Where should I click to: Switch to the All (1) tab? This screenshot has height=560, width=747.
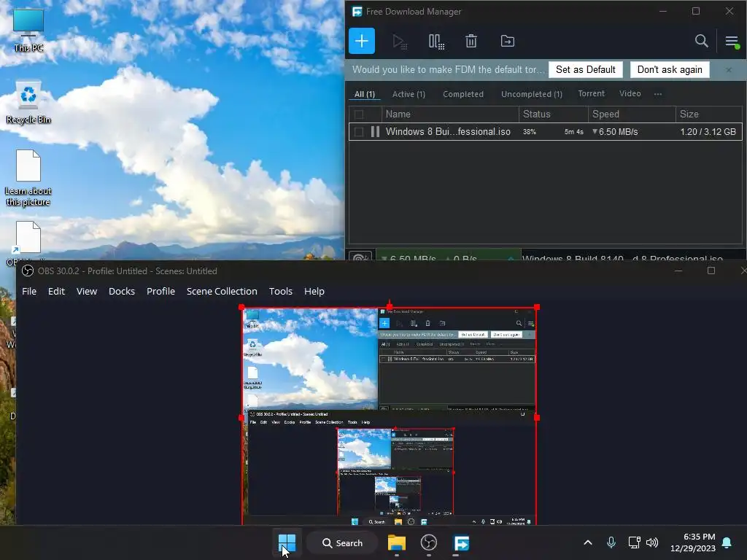coord(365,94)
